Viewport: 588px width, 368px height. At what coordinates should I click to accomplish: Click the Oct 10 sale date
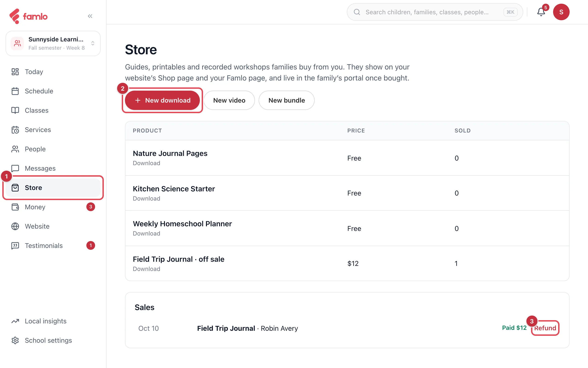click(x=148, y=328)
